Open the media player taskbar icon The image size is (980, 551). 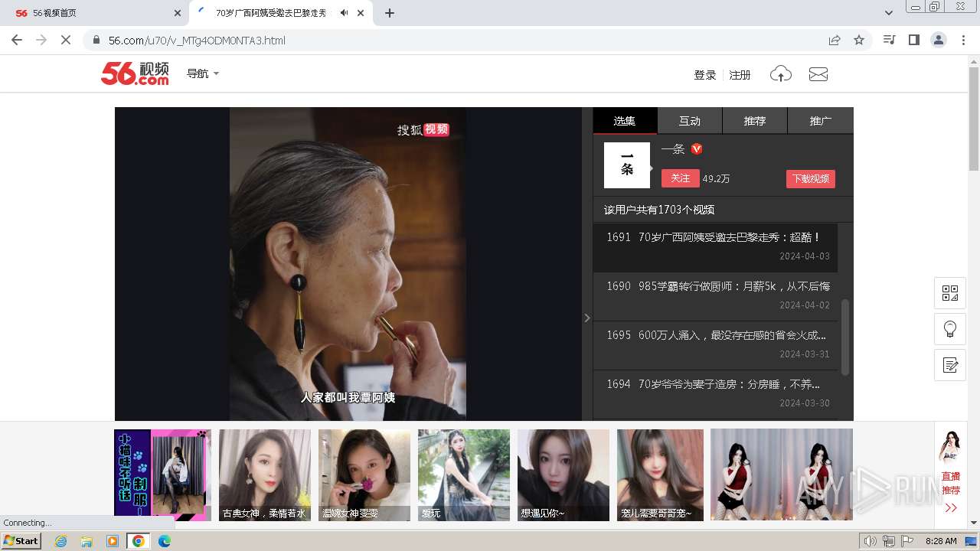[113, 541]
